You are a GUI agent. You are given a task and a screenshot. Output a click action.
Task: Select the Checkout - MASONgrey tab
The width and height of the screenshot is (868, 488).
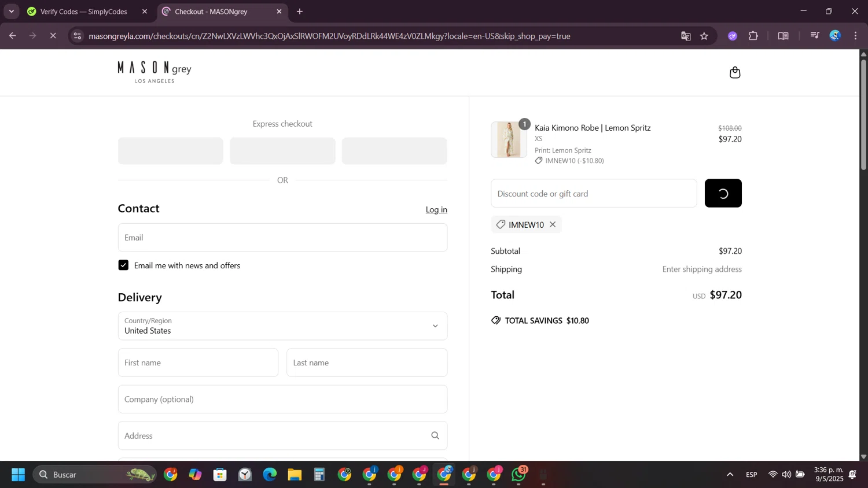click(211, 12)
